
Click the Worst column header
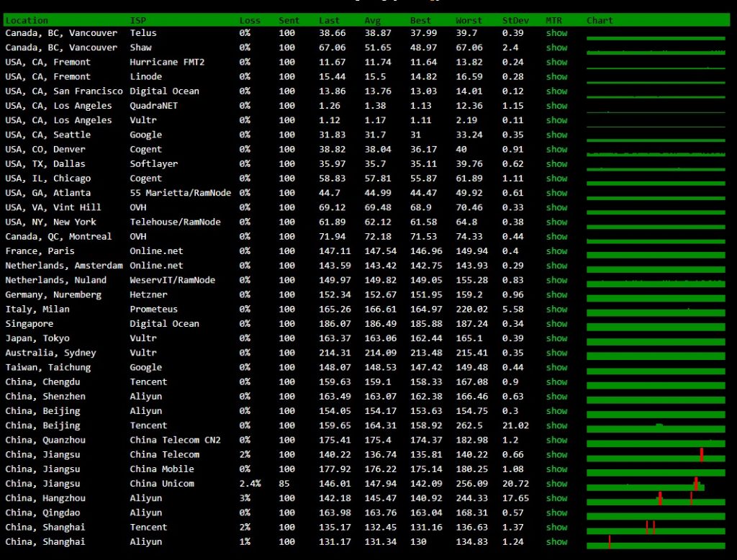click(469, 20)
